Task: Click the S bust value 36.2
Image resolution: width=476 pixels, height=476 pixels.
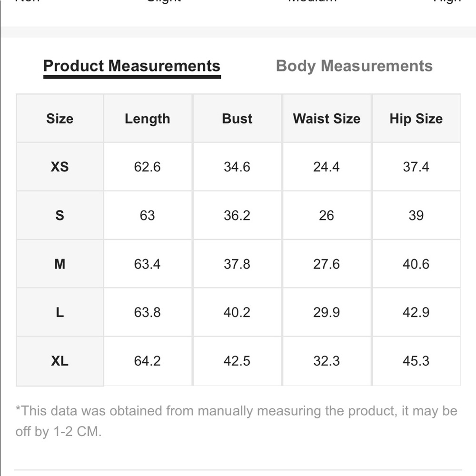Action: click(x=237, y=216)
